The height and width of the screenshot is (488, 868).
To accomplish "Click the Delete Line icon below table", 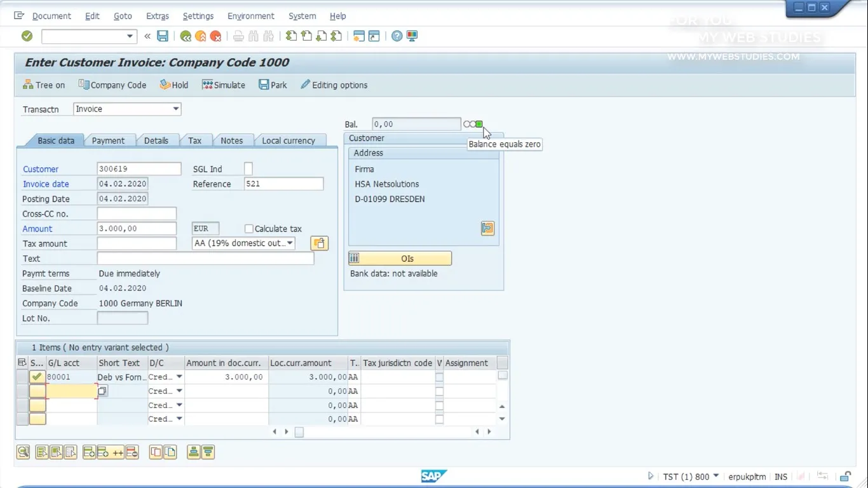I will 132,452.
